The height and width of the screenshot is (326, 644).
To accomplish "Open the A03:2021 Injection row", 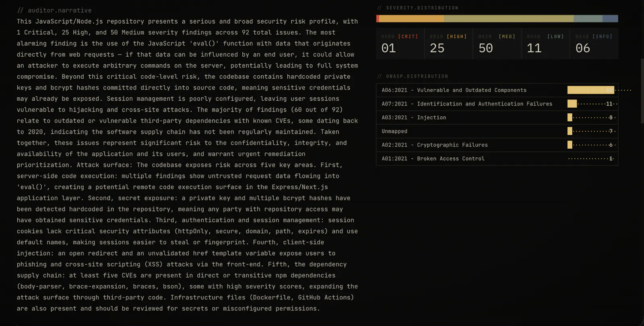I will point(497,117).
